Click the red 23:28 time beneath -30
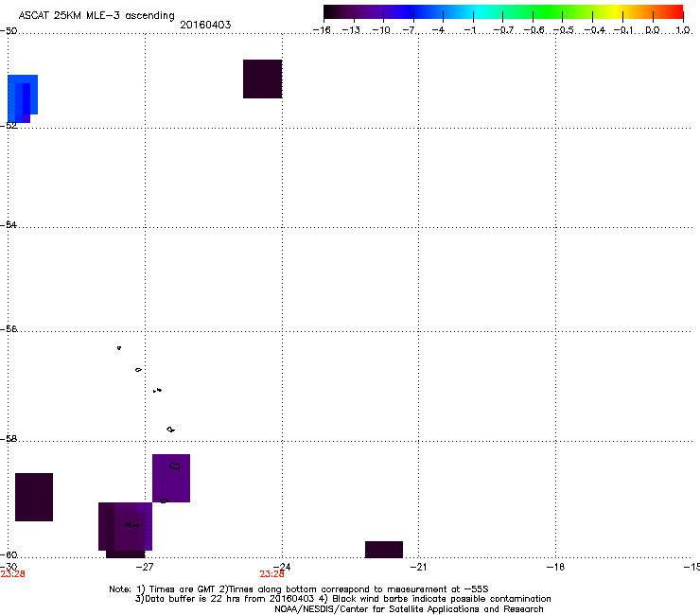The width and height of the screenshot is (700, 615). pyautogui.click(x=12, y=574)
